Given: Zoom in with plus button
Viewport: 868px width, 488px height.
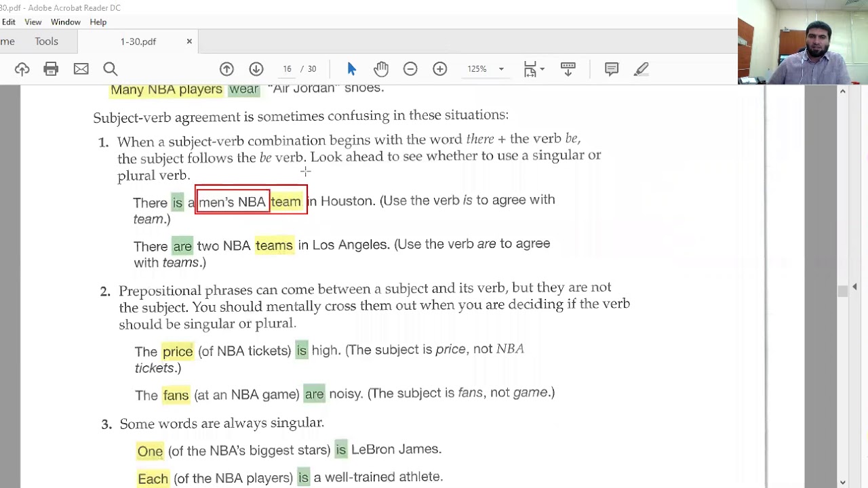Looking at the screenshot, I should coord(439,68).
